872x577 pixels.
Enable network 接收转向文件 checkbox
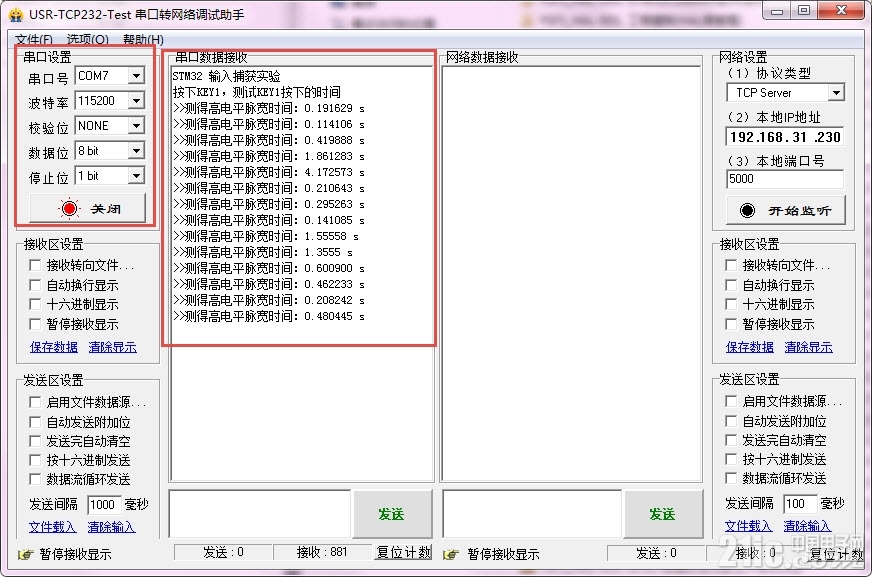[x=731, y=265]
